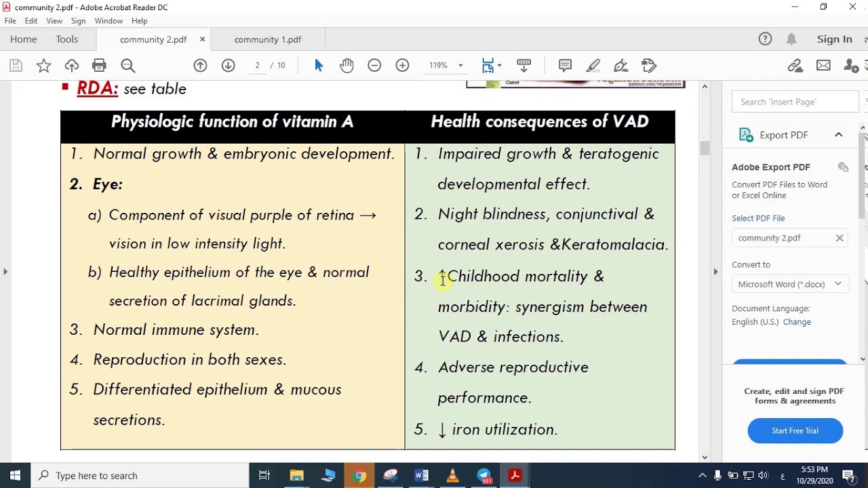Image resolution: width=868 pixels, height=488 pixels.
Task: Select the Hand pan tool
Action: 347,66
